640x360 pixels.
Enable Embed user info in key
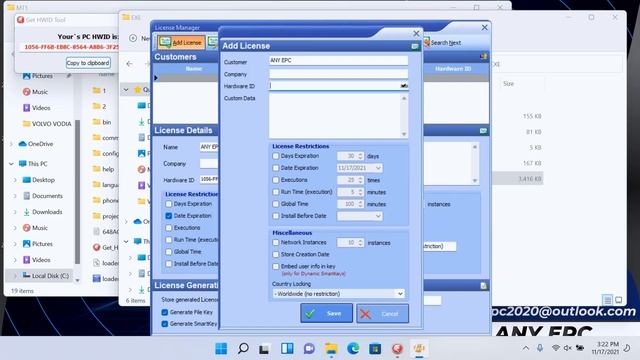pos(276,266)
